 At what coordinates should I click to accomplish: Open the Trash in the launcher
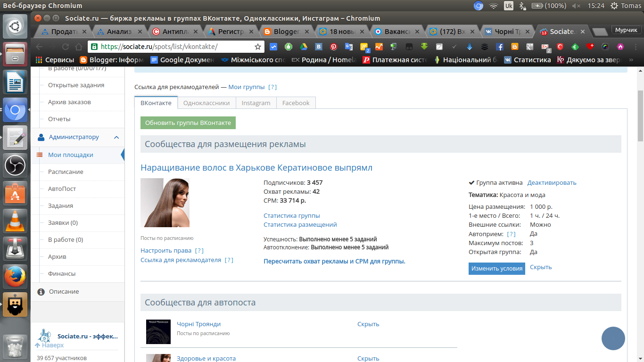(16, 346)
